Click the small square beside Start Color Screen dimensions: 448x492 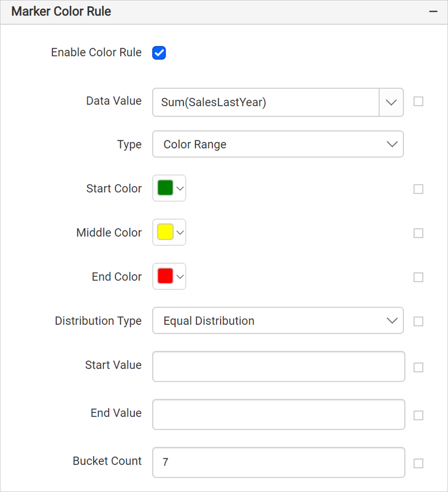click(x=418, y=189)
